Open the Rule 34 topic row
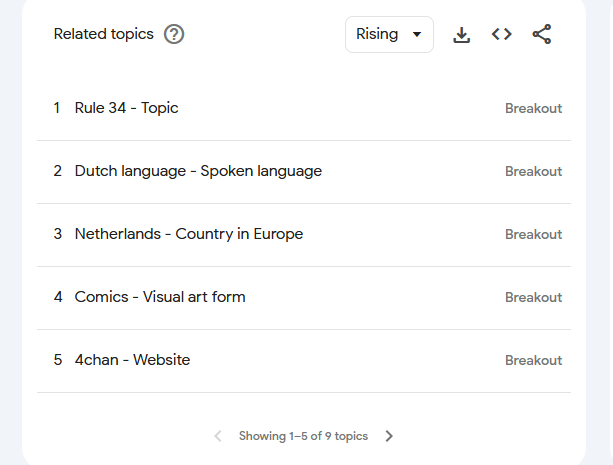The height and width of the screenshot is (465, 613). click(x=126, y=108)
